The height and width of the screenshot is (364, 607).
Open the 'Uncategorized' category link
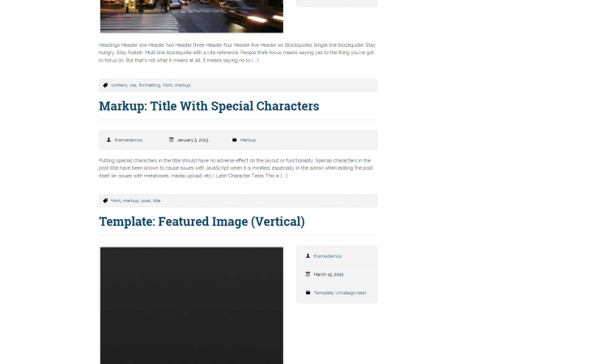(x=350, y=293)
